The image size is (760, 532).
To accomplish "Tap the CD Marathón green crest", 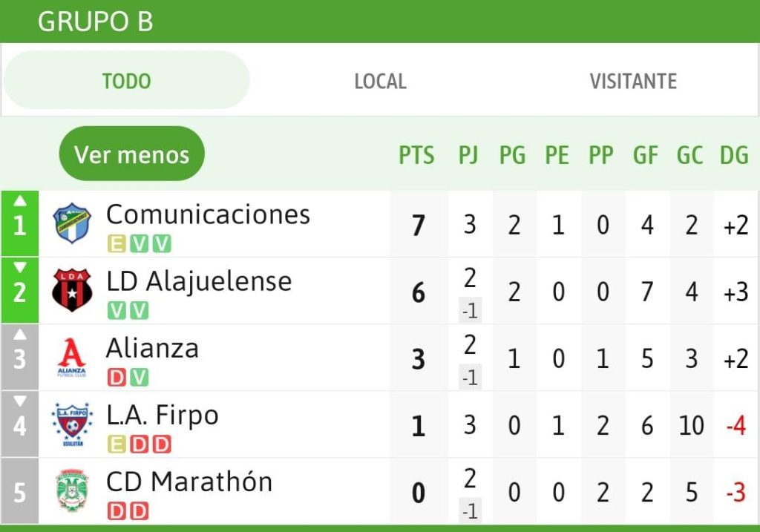I will point(72,490).
